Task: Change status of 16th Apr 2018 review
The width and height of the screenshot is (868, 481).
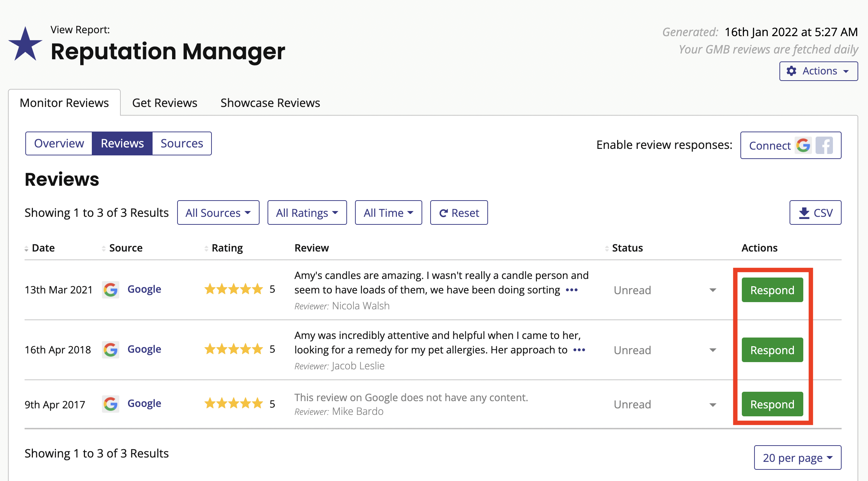Action: (665, 350)
